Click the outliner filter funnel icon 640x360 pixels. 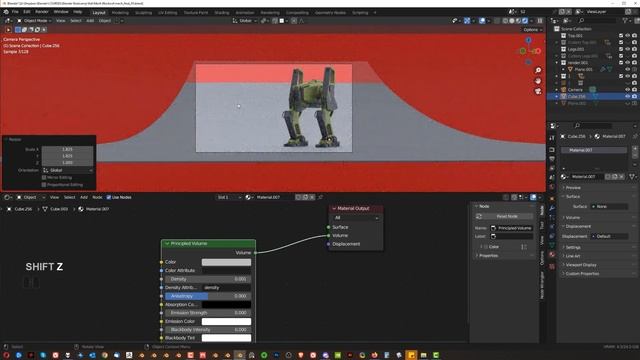click(x=625, y=20)
